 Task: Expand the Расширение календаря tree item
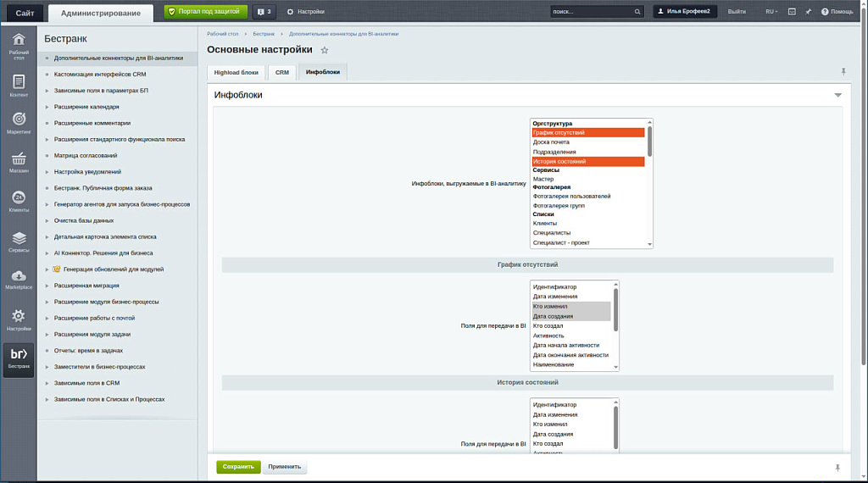47,107
